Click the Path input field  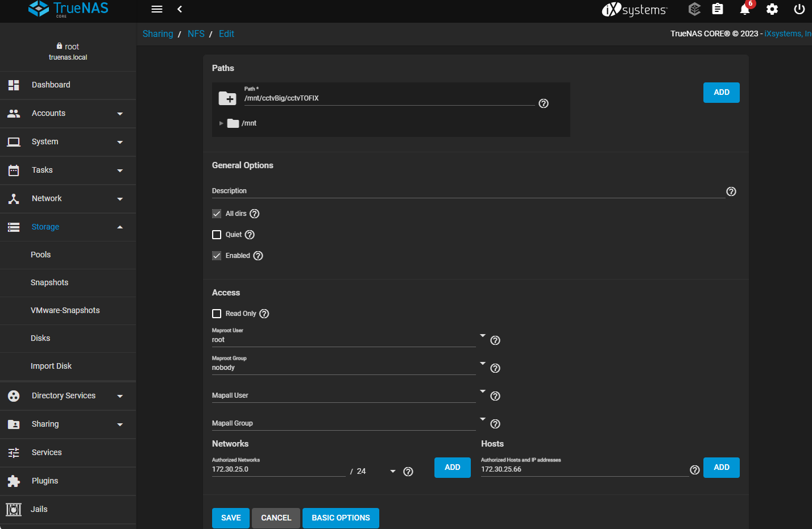point(390,98)
